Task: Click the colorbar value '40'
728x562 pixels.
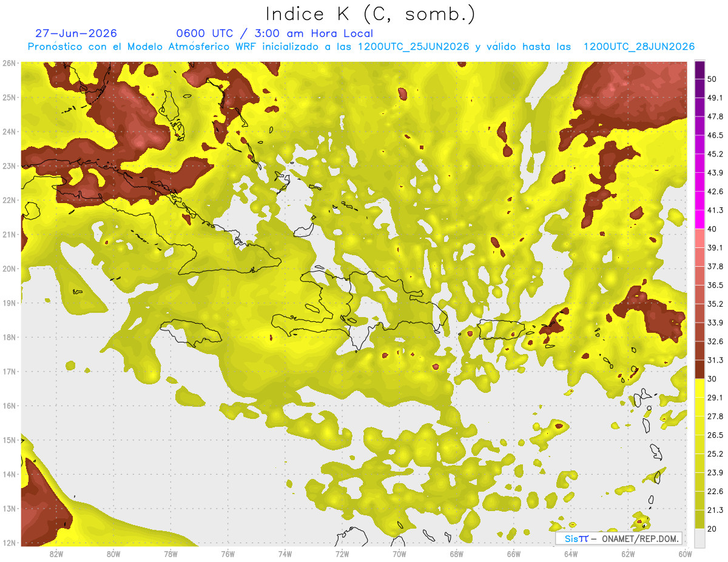Action: click(x=712, y=229)
